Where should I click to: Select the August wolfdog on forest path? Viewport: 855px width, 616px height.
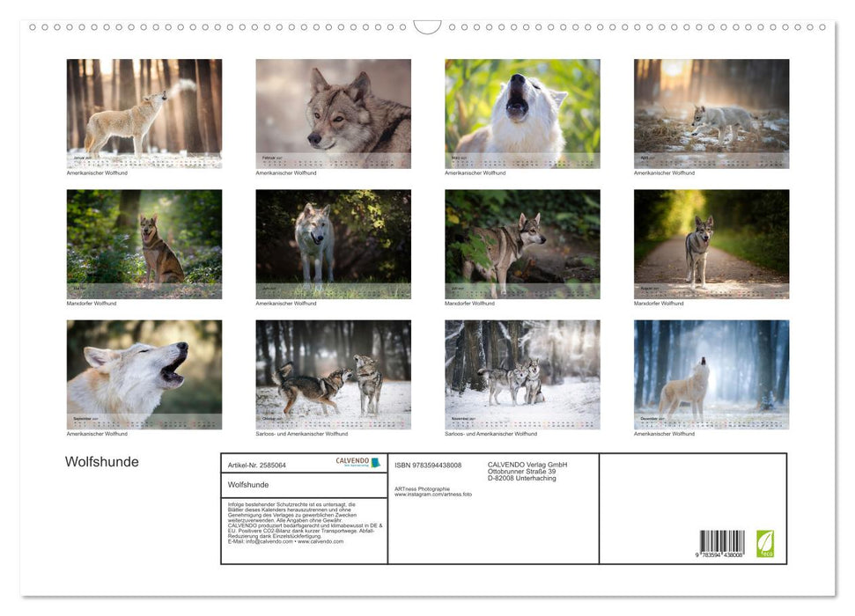point(711,244)
